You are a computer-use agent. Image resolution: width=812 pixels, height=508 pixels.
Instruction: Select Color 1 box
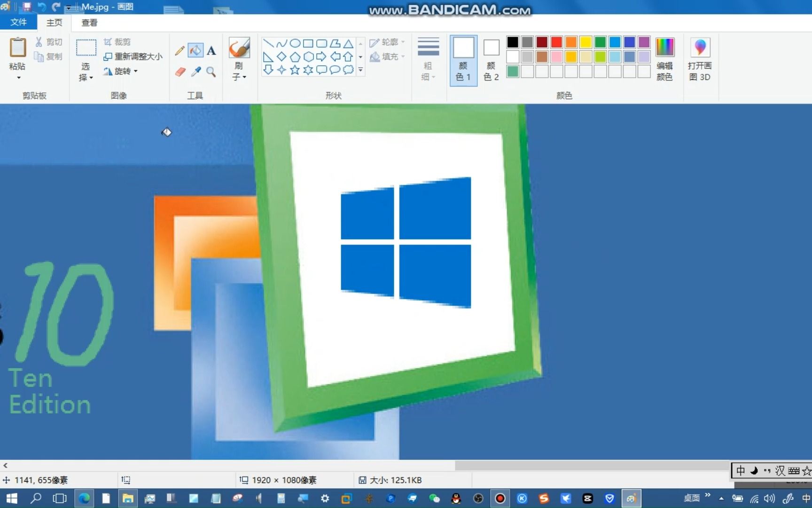click(x=463, y=60)
